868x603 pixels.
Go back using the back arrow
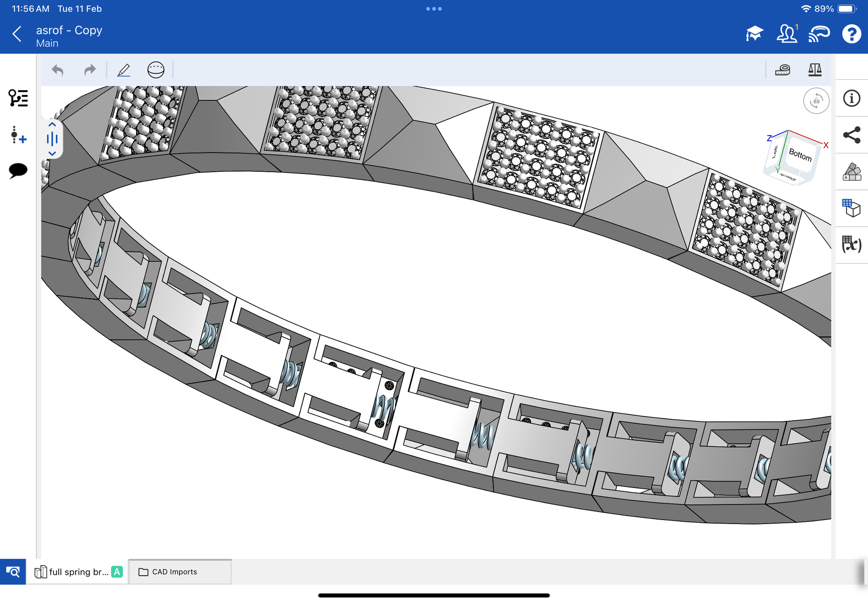[x=17, y=34]
